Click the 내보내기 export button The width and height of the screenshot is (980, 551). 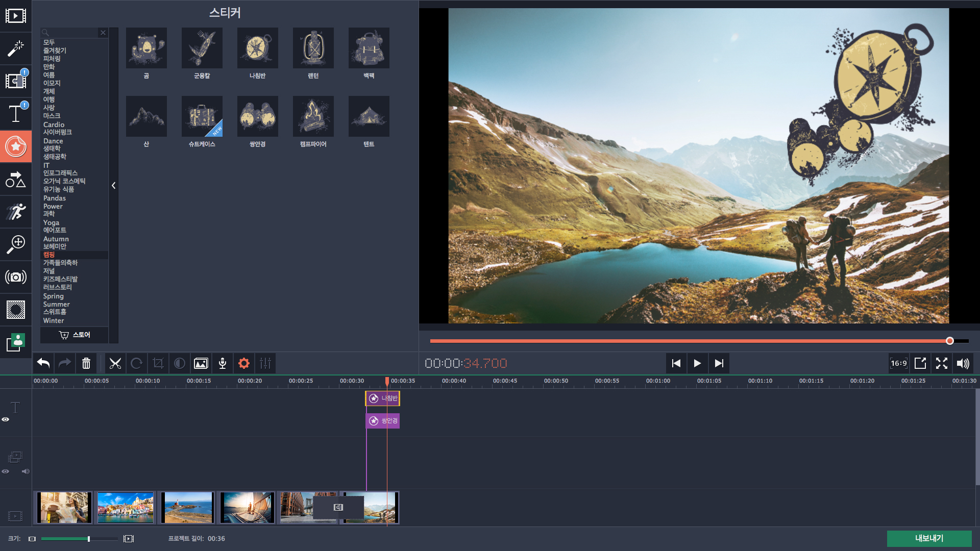(928, 538)
